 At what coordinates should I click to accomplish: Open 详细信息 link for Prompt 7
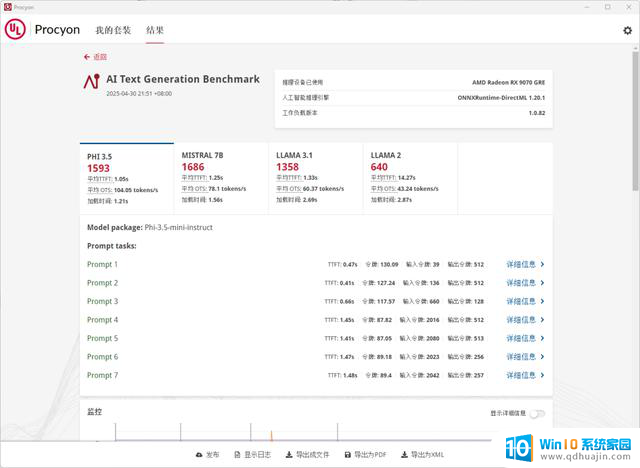click(521, 375)
